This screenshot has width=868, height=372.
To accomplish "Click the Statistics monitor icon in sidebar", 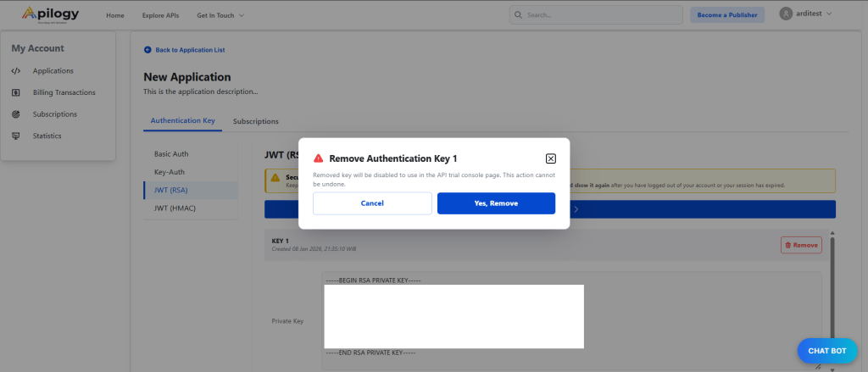I will (16, 136).
